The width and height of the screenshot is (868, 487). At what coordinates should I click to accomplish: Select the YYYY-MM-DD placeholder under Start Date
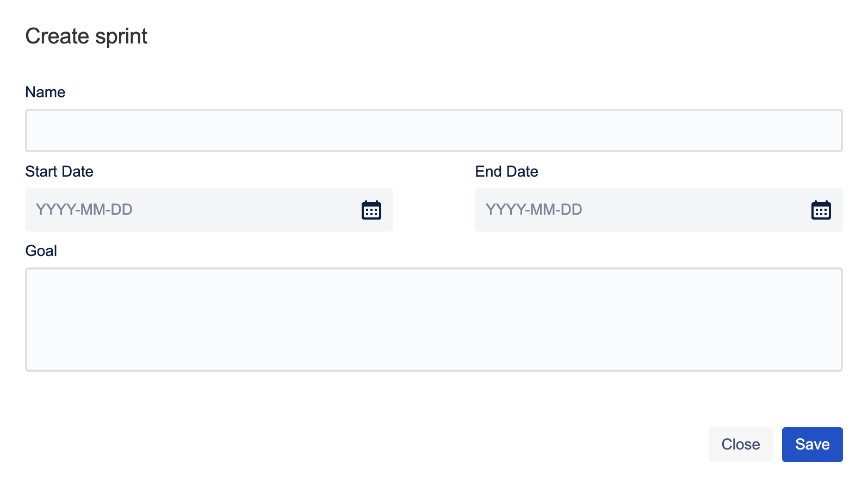click(x=84, y=210)
